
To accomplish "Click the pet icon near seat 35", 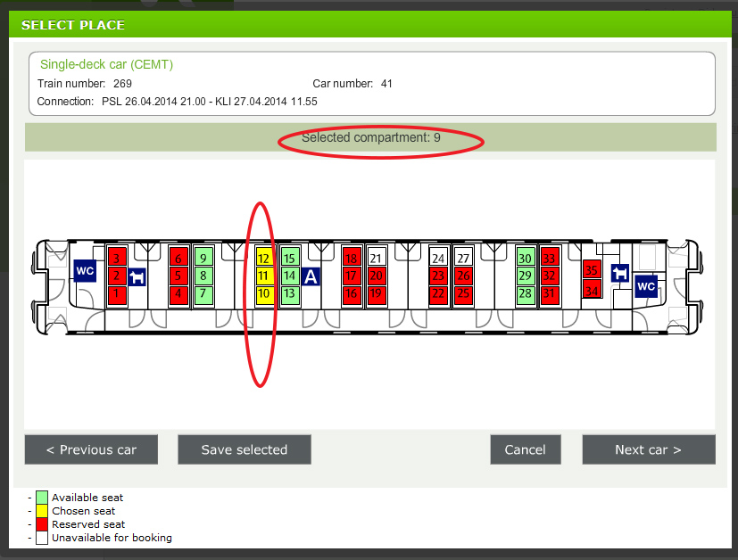I will [620, 273].
